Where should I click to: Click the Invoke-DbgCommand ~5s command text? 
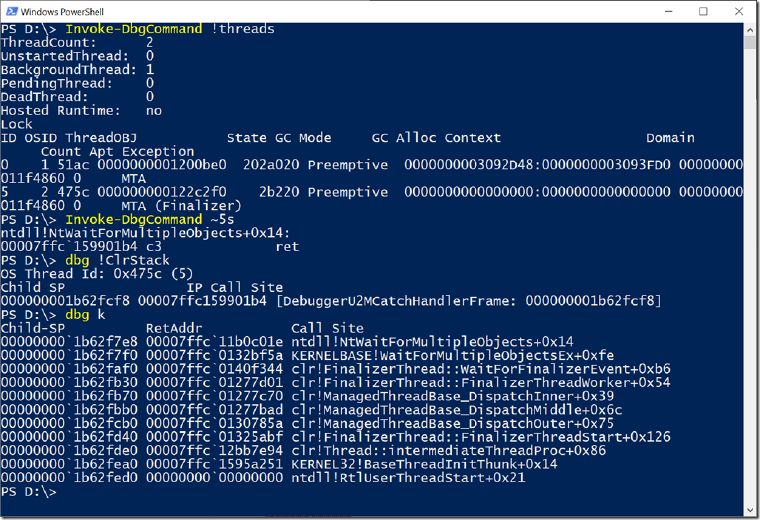(150, 220)
